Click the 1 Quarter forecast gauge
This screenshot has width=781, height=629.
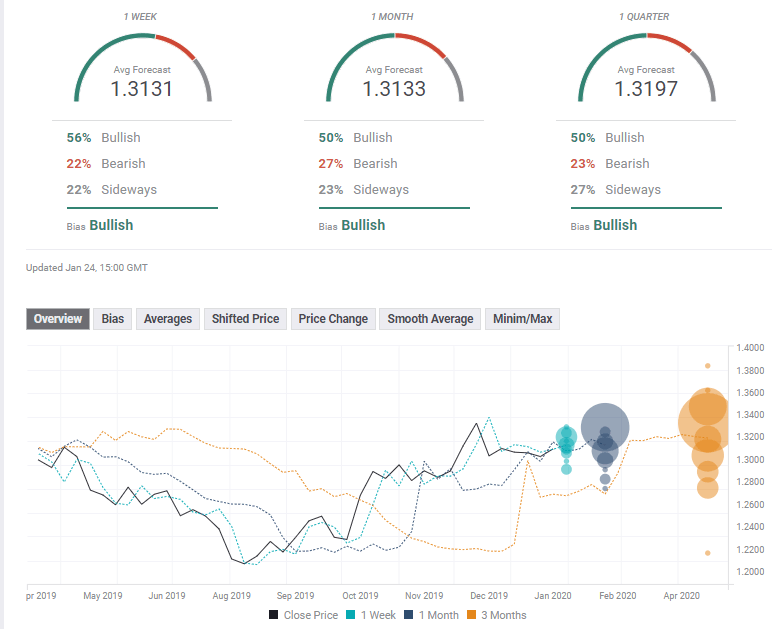pos(647,70)
